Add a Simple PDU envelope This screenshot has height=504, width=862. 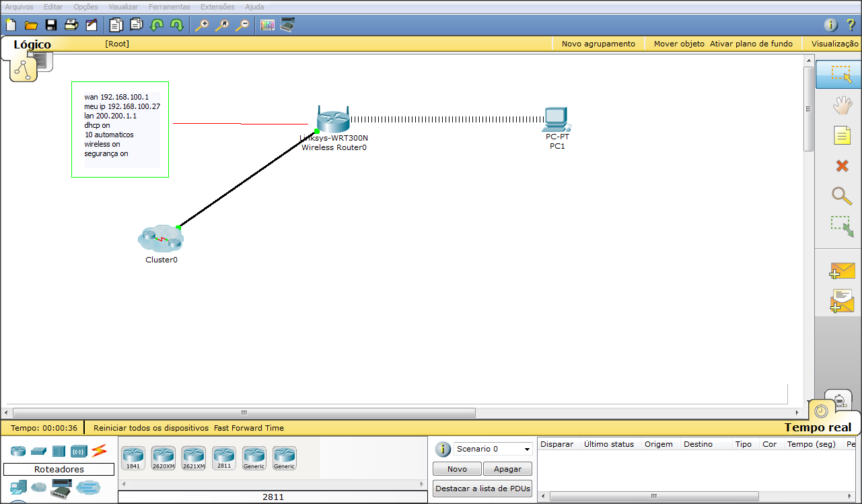point(842,271)
